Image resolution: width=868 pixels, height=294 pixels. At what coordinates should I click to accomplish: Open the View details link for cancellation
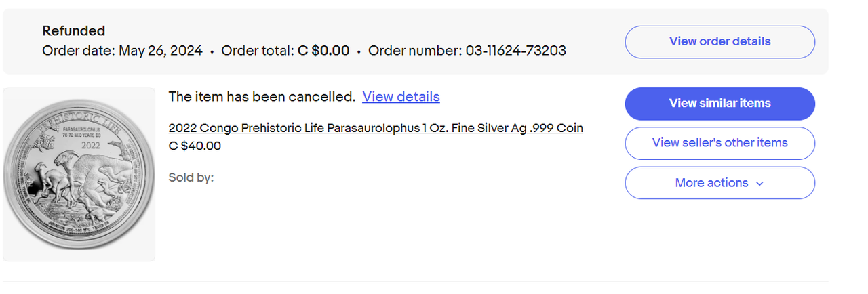[x=401, y=97]
